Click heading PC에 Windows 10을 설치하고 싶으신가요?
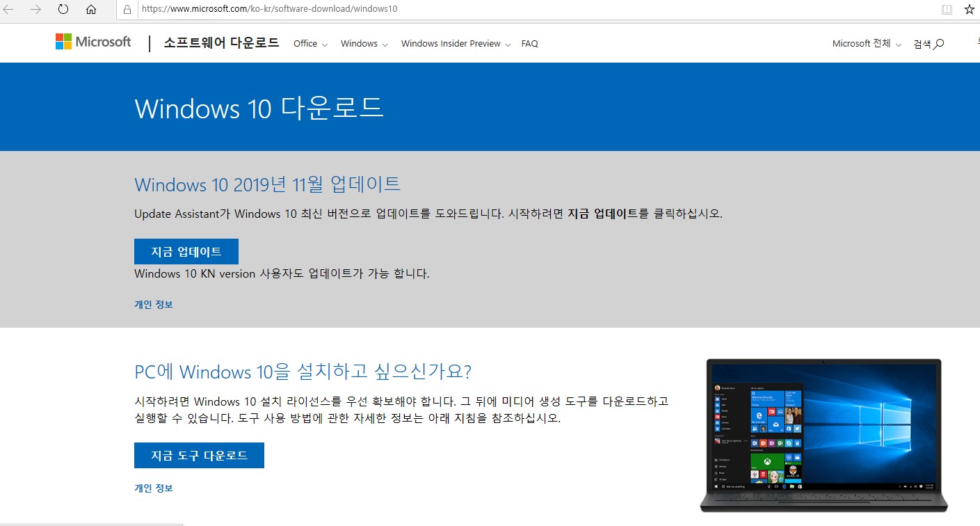The height and width of the screenshot is (526, 980). (303, 371)
